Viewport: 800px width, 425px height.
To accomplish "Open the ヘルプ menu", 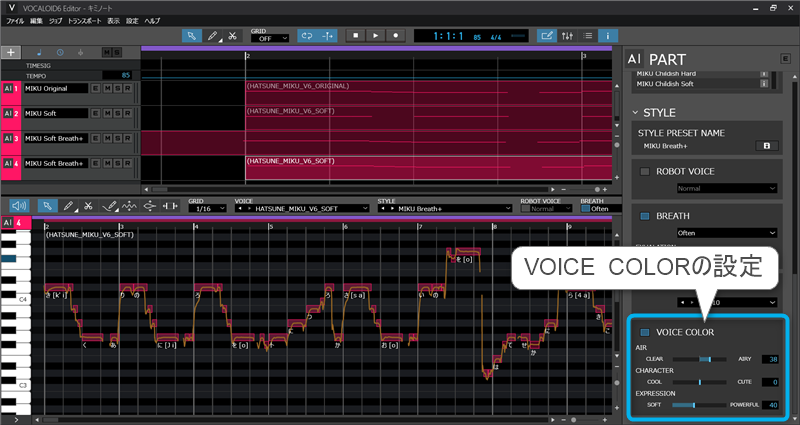I will coord(152,21).
